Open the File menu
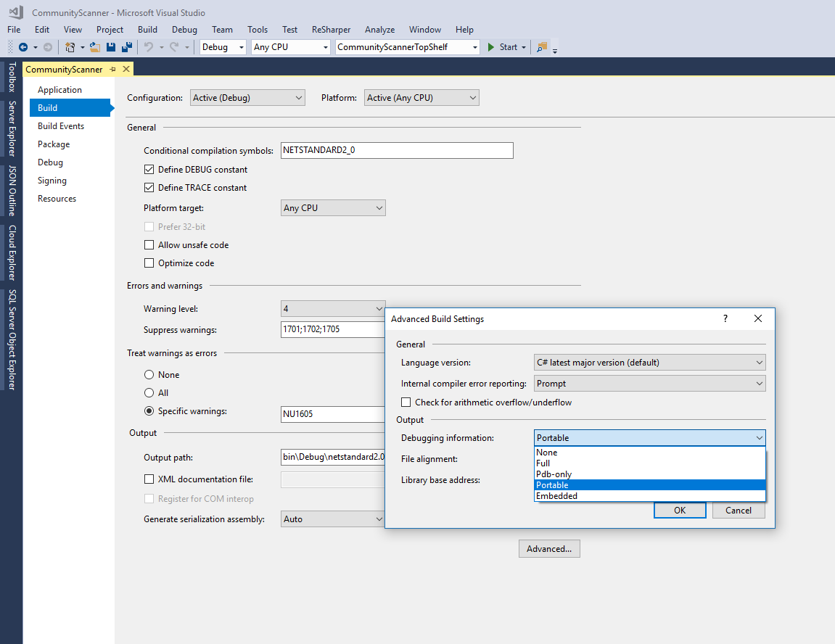The height and width of the screenshot is (644, 835). [14, 30]
